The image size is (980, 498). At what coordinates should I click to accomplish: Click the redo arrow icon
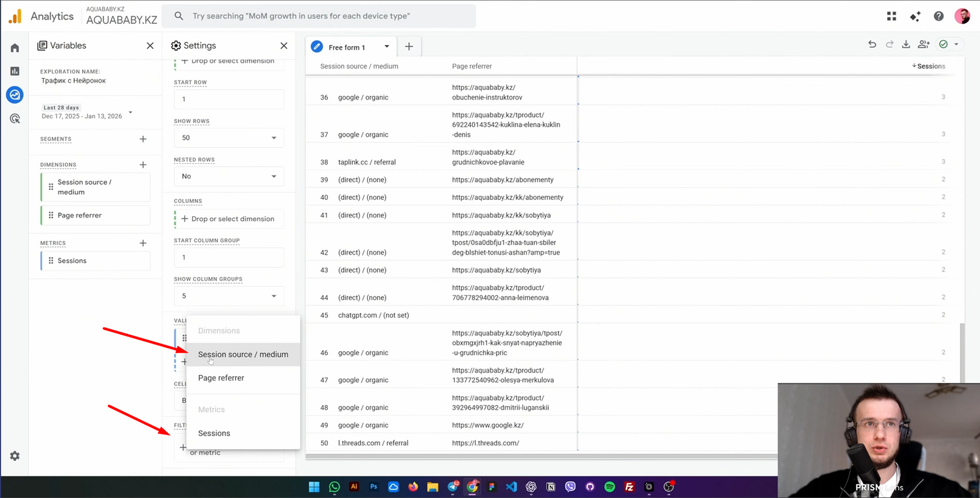(x=890, y=44)
